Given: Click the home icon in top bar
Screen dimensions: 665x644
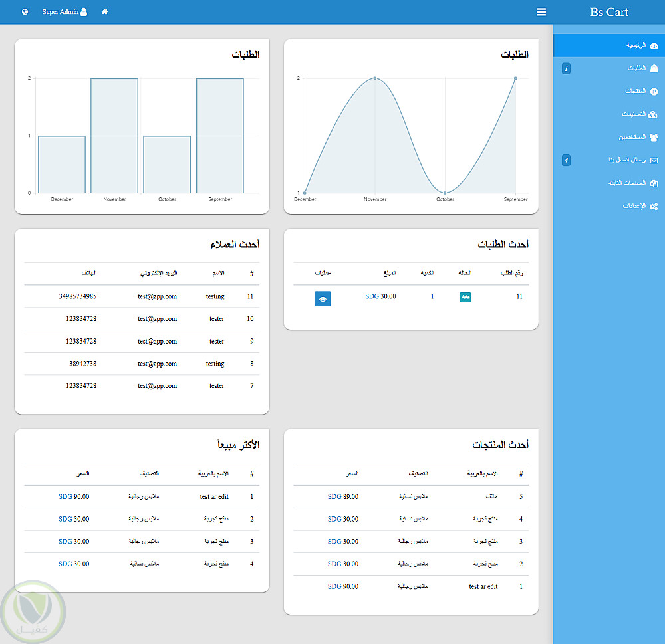Looking at the screenshot, I should pos(105,12).
